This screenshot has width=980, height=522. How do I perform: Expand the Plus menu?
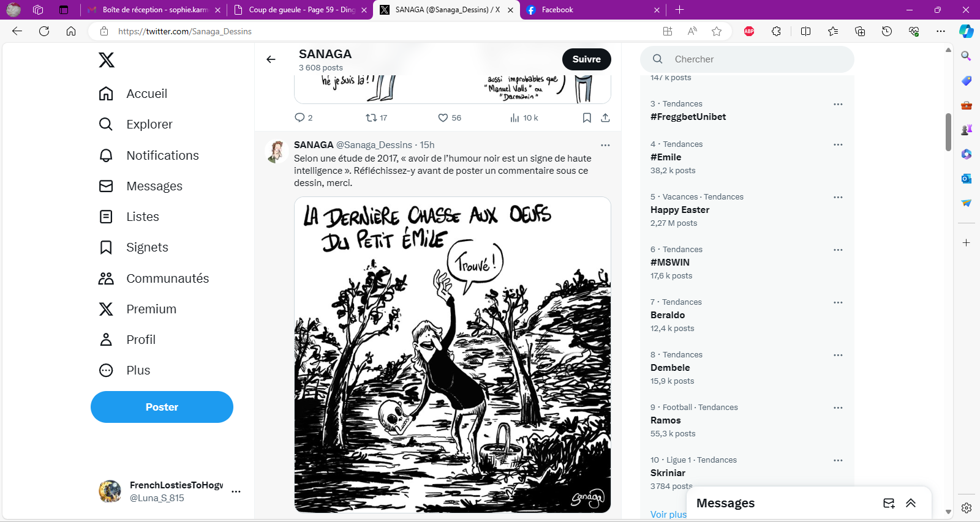tap(124, 370)
